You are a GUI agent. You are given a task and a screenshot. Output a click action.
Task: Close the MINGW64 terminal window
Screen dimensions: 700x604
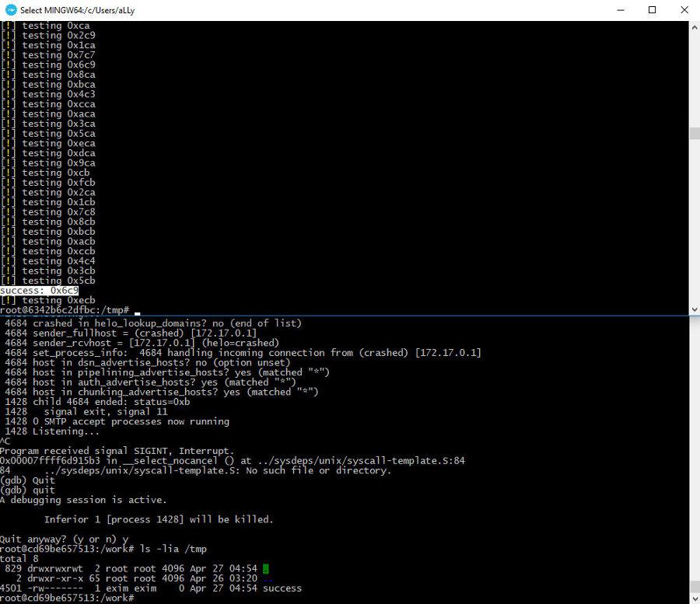685,10
